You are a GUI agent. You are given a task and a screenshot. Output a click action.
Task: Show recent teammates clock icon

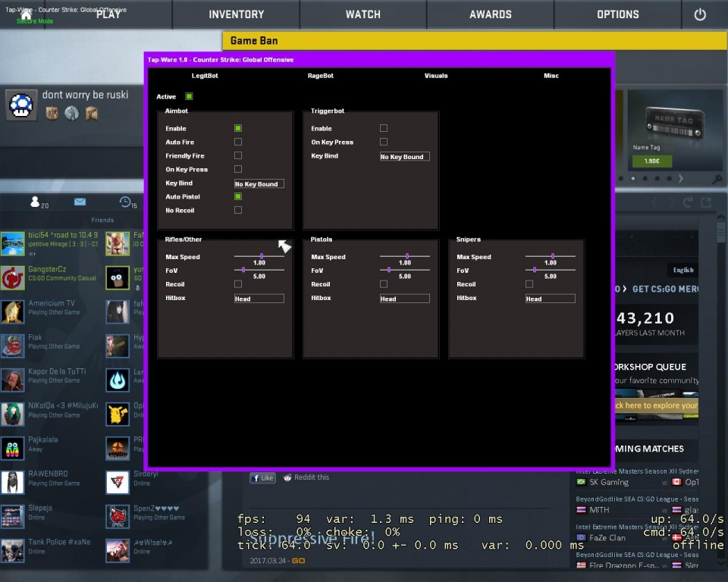pos(124,202)
